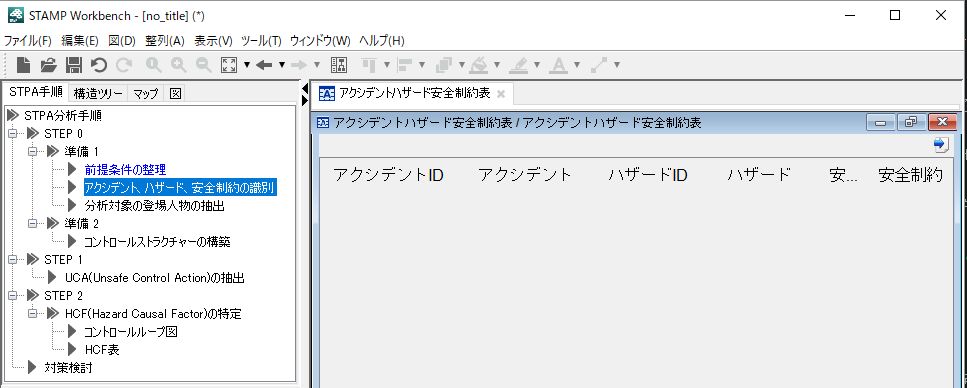Collapse the HCF(Hazard Causal Factor) node
This screenshot has height=388, width=967.
[33, 314]
